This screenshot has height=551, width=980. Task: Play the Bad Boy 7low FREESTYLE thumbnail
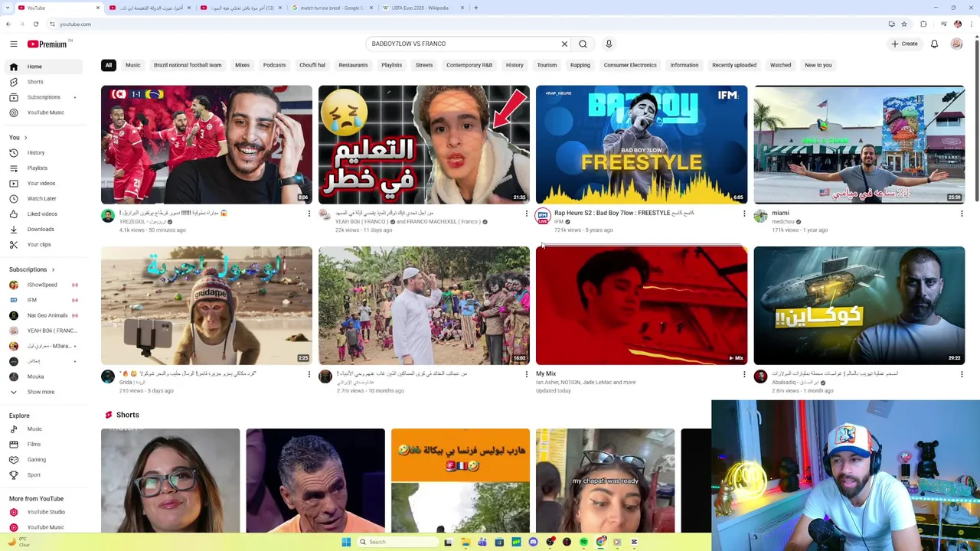coord(642,145)
